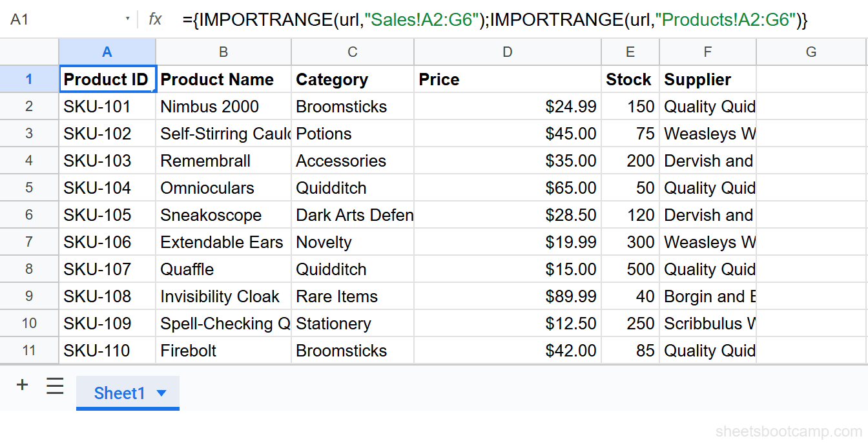
Task: Select column D header containing Price
Action: point(507,52)
